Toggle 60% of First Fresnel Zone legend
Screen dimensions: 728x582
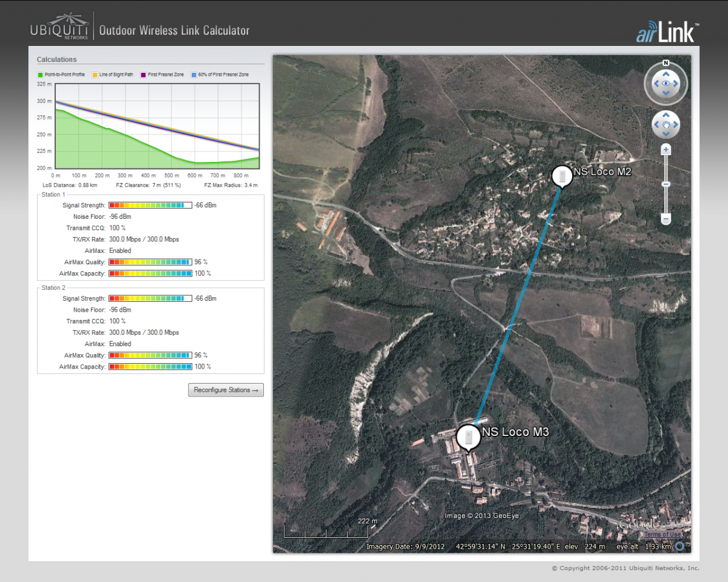[x=194, y=75]
